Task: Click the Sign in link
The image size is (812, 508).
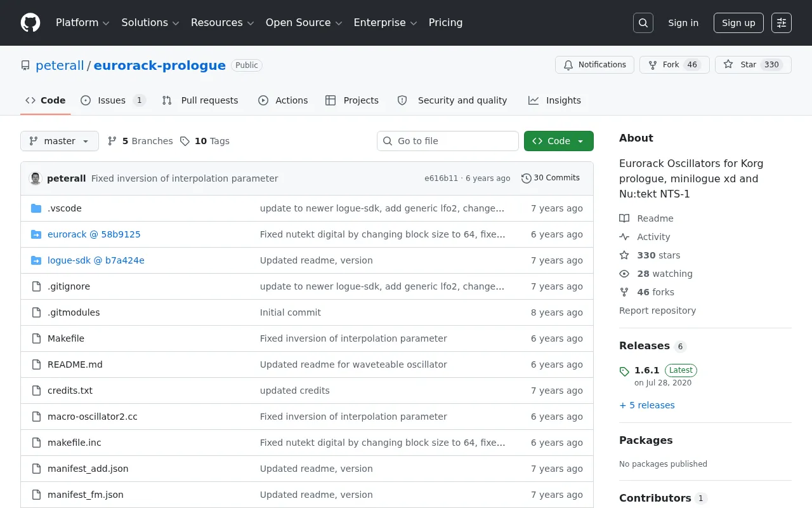Action: 683,23
